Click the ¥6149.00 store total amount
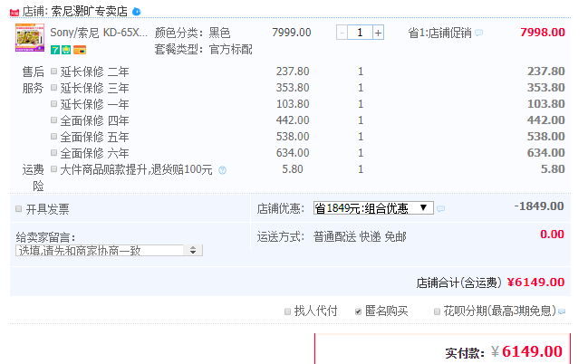The height and width of the screenshot is (364, 588). 535,283
